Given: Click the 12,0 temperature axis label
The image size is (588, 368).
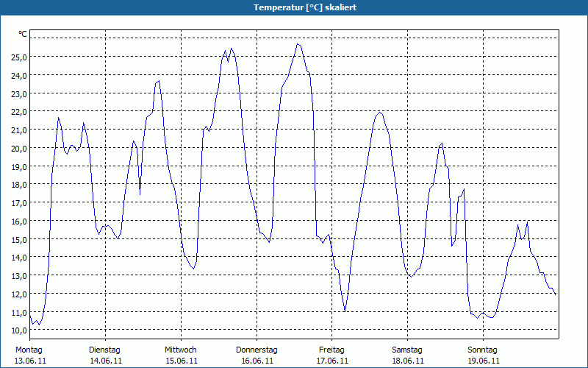Looking at the screenshot, I should (18, 294).
